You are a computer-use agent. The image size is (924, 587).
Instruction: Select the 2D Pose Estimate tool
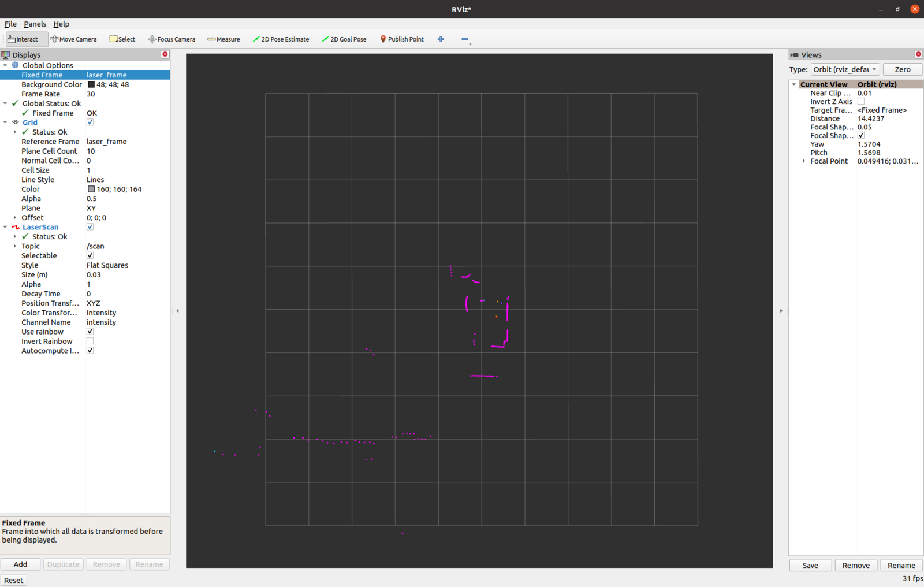pyautogui.click(x=281, y=39)
